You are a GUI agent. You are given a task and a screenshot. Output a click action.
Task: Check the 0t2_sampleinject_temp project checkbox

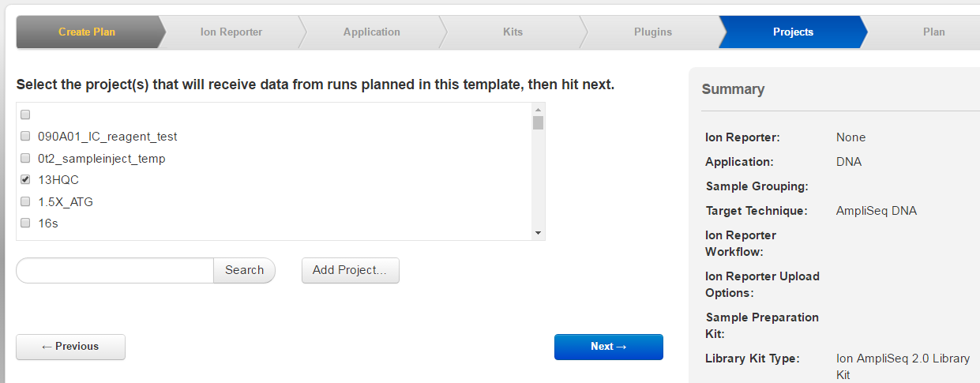25,158
